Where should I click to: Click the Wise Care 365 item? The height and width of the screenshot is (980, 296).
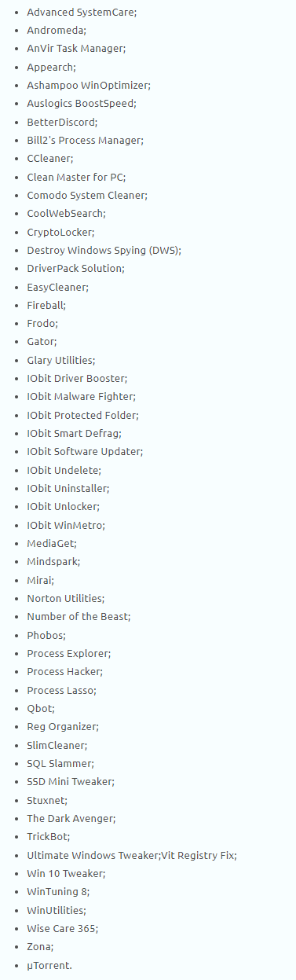pyautogui.click(x=63, y=928)
